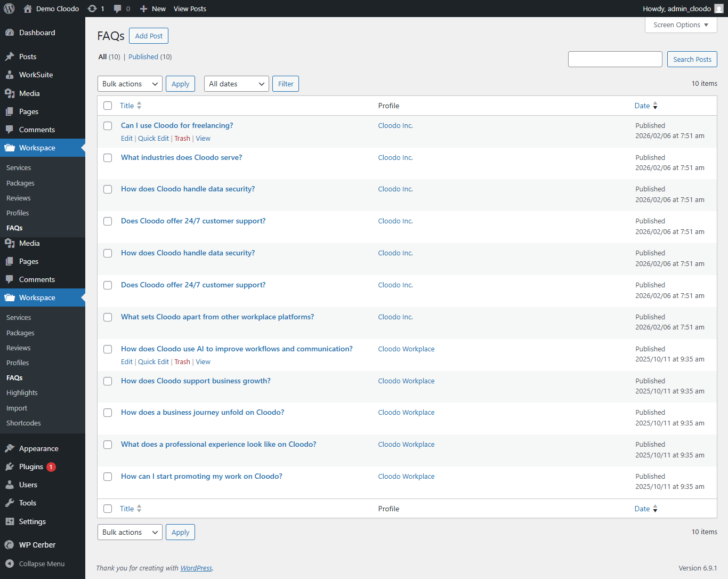728x579 pixels.
Task: Expand the Screen Options panel
Action: tap(681, 25)
